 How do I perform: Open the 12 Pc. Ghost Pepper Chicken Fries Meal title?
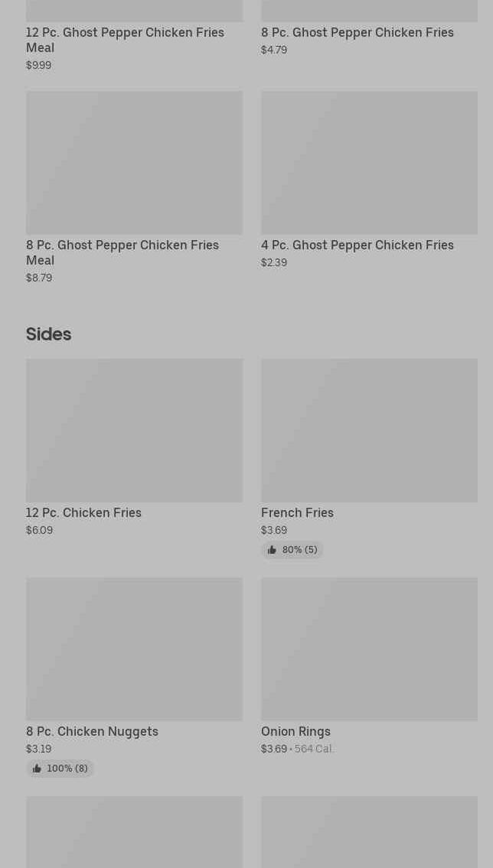point(125,40)
